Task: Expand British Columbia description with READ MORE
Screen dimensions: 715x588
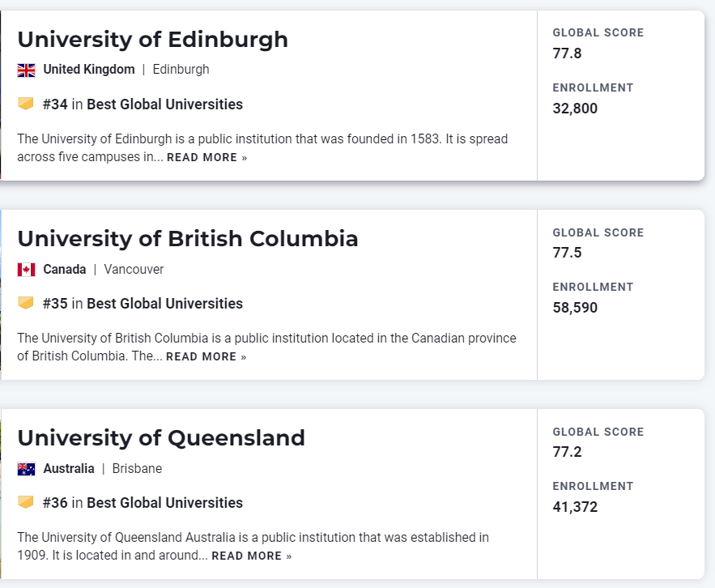Action: coord(206,357)
